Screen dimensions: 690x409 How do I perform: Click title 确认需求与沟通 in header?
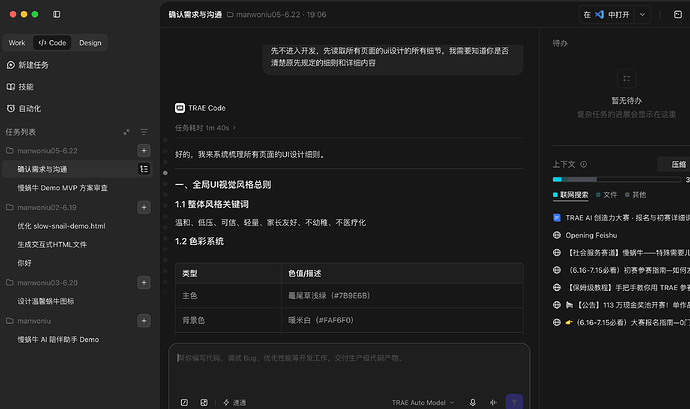pyautogui.click(x=195, y=15)
